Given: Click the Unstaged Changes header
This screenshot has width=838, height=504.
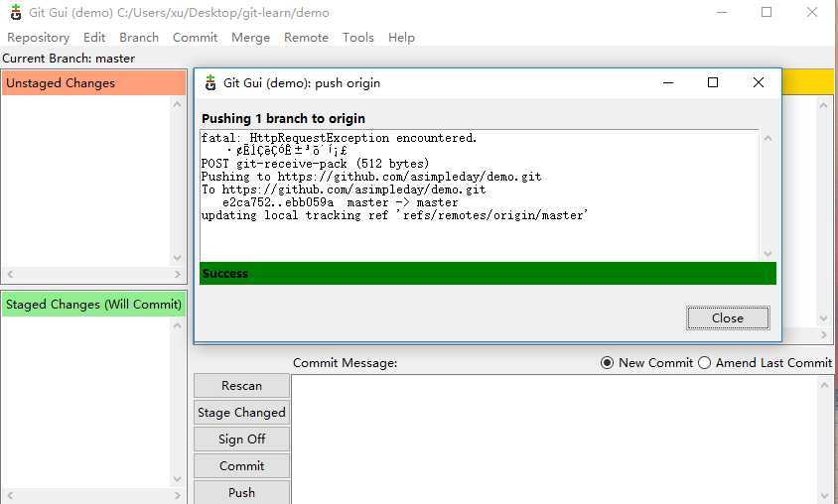Looking at the screenshot, I should click(x=93, y=83).
